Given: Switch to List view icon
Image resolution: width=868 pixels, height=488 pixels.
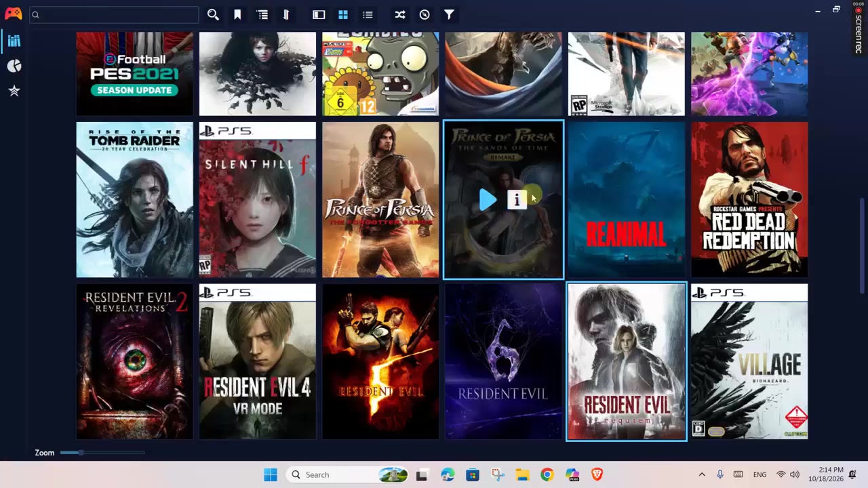Looking at the screenshot, I should point(368,14).
